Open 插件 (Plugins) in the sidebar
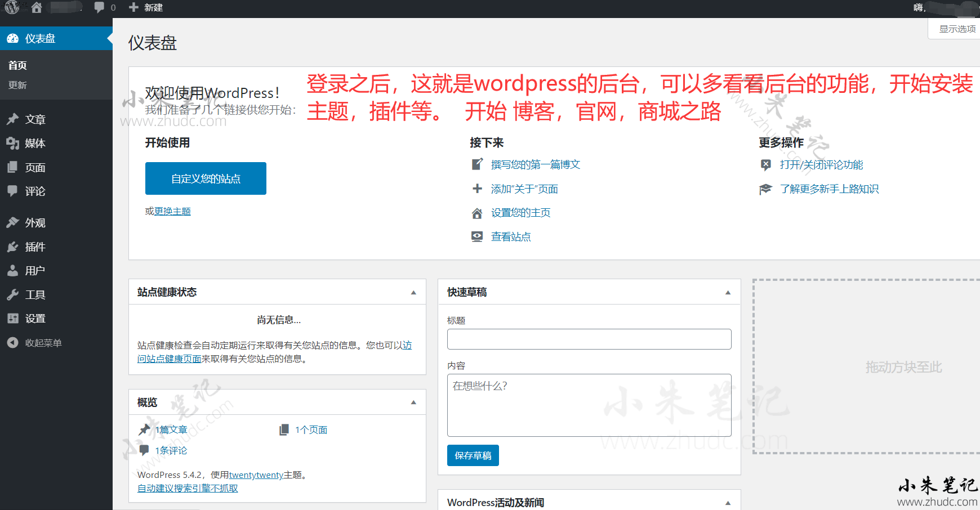Image resolution: width=980 pixels, height=510 pixels. tap(35, 247)
